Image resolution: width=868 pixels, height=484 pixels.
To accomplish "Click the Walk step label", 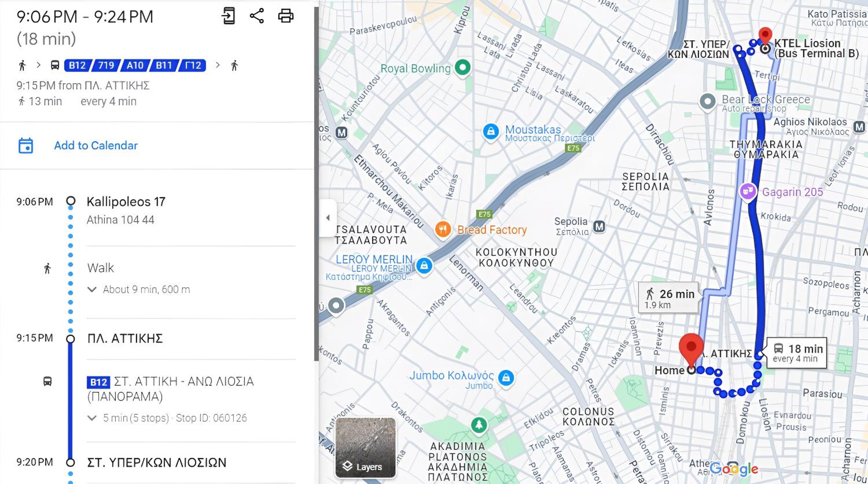I will pyautogui.click(x=100, y=268).
